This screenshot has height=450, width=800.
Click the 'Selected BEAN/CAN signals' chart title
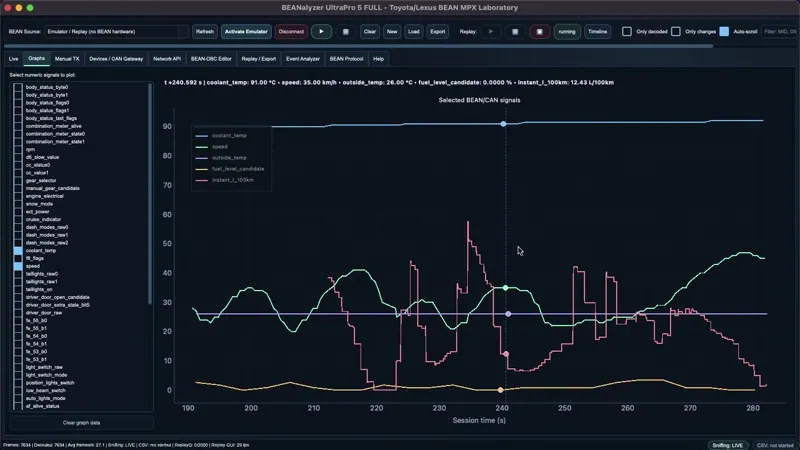(480, 100)
